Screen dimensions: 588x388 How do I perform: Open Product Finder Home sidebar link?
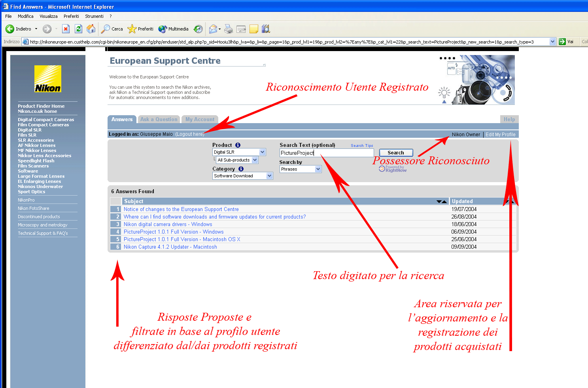pyautogui.click(x=41, y=106)
